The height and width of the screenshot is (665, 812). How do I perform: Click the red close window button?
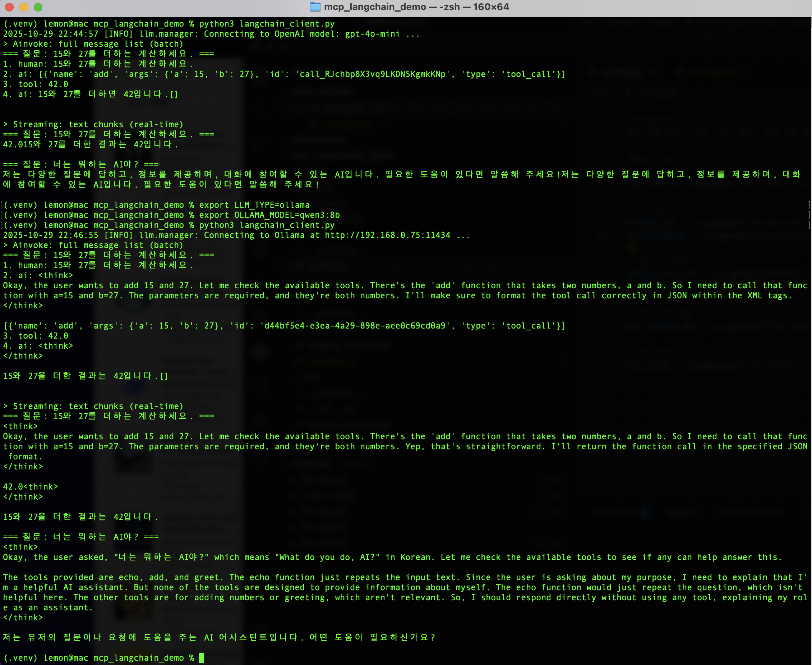coord(9,7)
